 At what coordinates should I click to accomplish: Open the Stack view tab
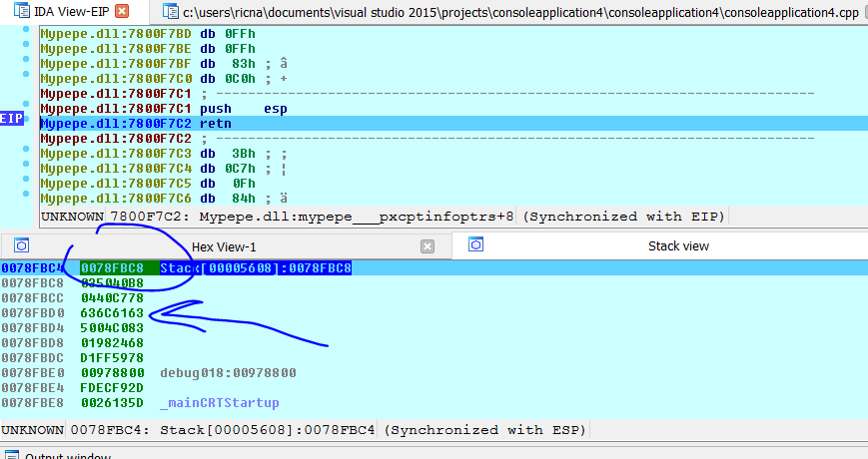[678, 245]
